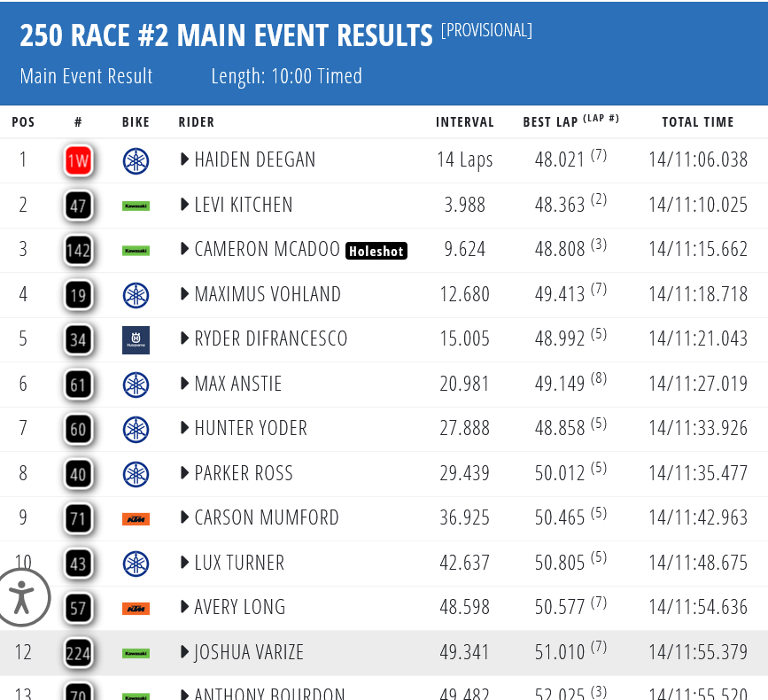The image size is (768, 700).
Task: Select Lux Turner's rider name
Action: (x=239, y=563)
